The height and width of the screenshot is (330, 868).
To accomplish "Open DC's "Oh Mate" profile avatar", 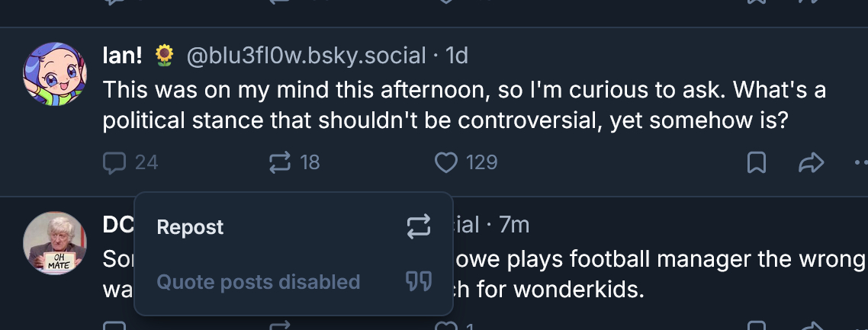I will [x=55, y=243].
